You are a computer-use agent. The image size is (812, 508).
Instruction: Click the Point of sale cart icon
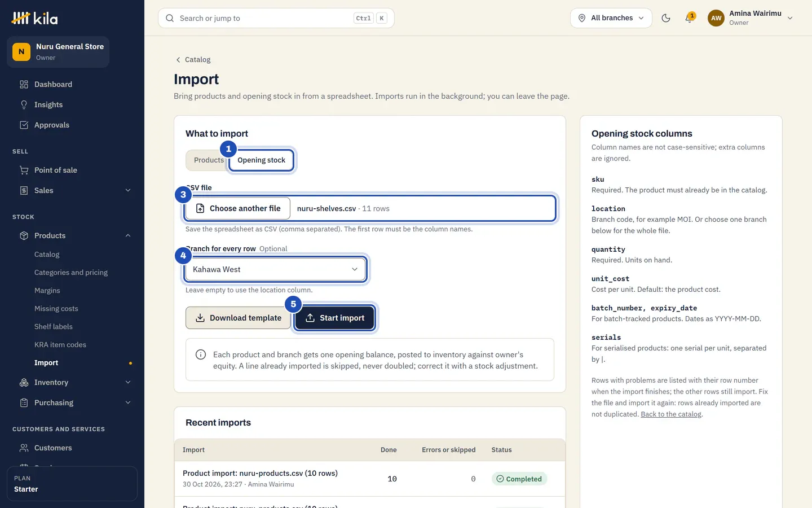click(x=24, y=170)
